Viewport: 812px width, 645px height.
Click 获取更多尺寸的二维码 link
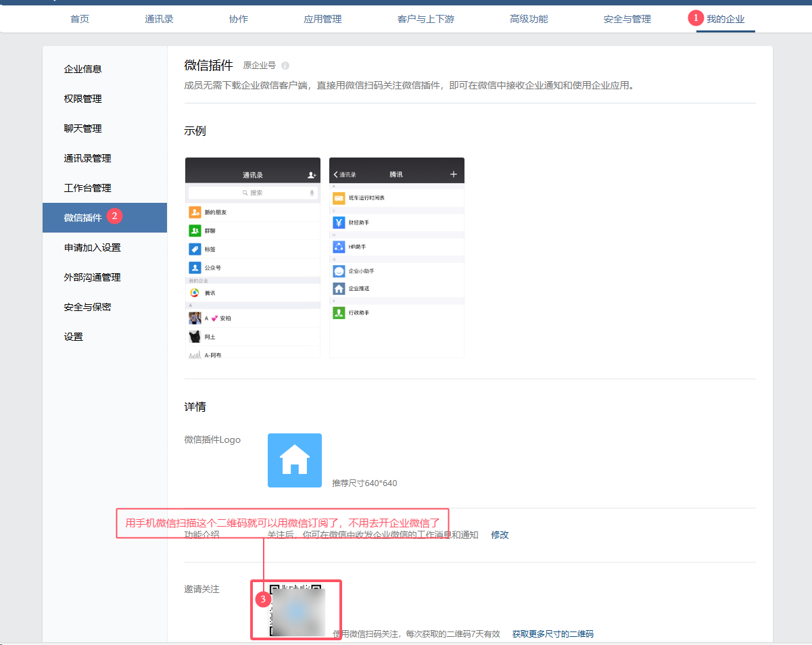(x=552, y=634)
